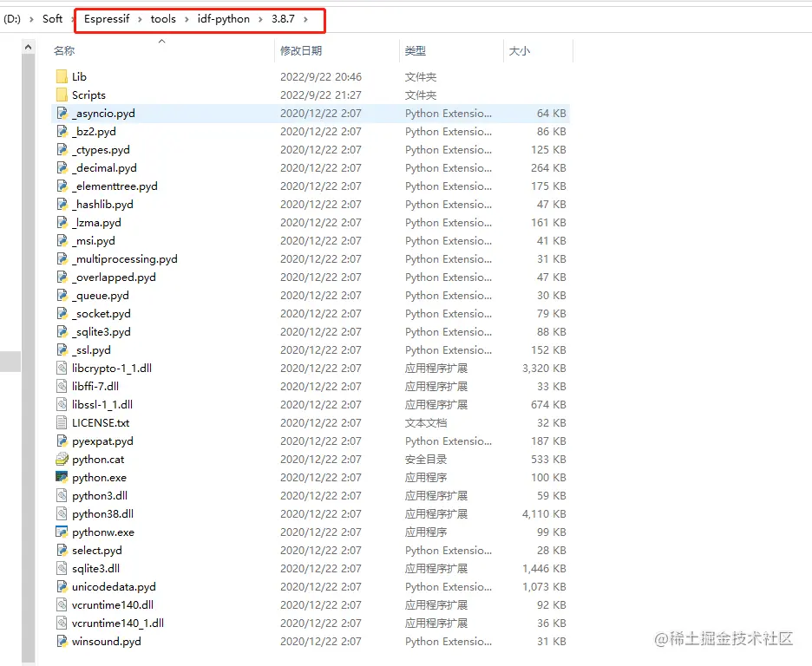Click the _asyncio.pyd file icon
Image resolution: width=812 pixels, height=666 pixels.
[62, 114]
